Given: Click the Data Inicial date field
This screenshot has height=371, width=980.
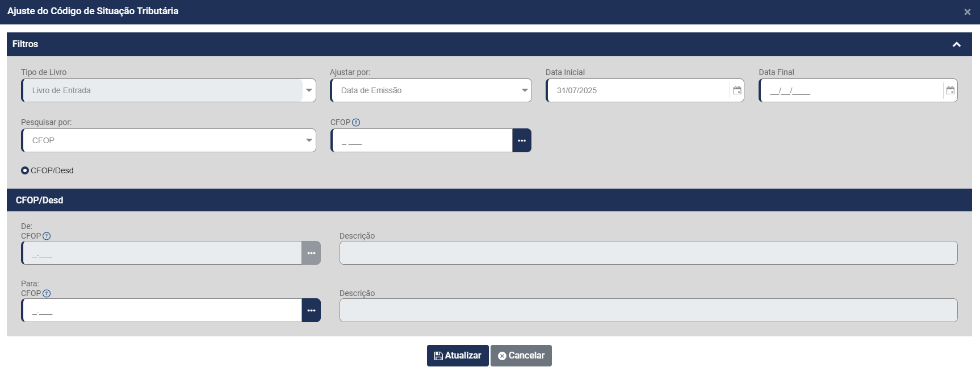Looking at the screenshot, I should tap(638, 90).
